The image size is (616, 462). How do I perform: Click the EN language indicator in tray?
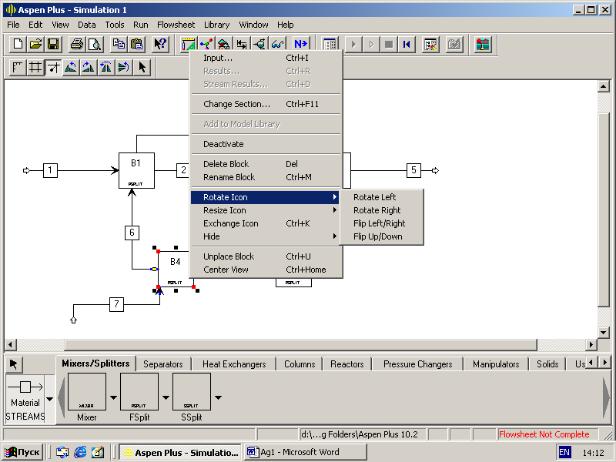click(564, 452)
